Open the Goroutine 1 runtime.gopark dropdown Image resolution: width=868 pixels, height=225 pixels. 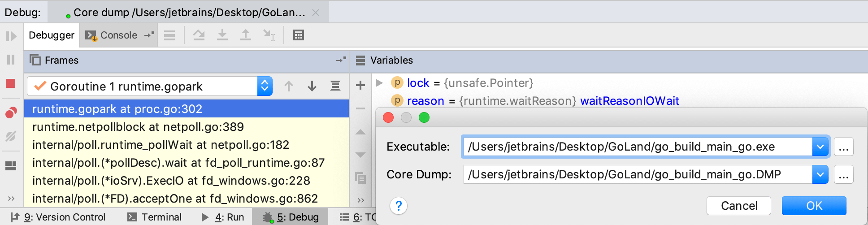coord(265,86)
